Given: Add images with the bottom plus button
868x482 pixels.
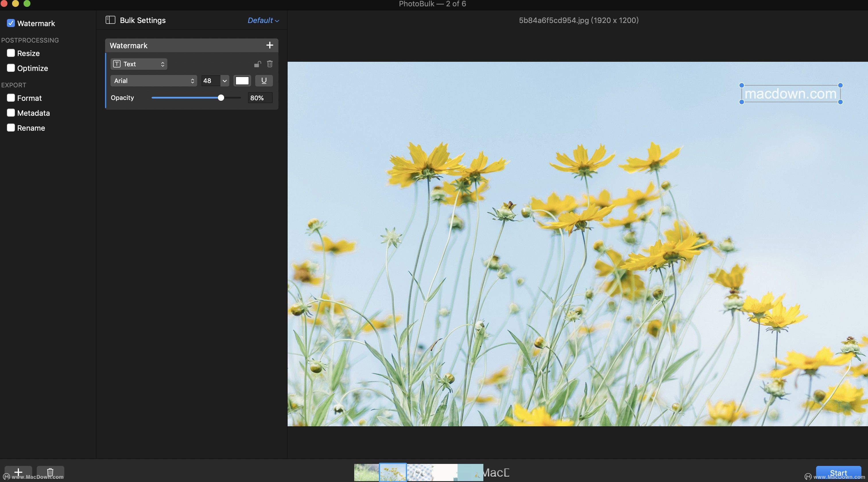Looking at the screenshot, I should click(x=18, y=472).
